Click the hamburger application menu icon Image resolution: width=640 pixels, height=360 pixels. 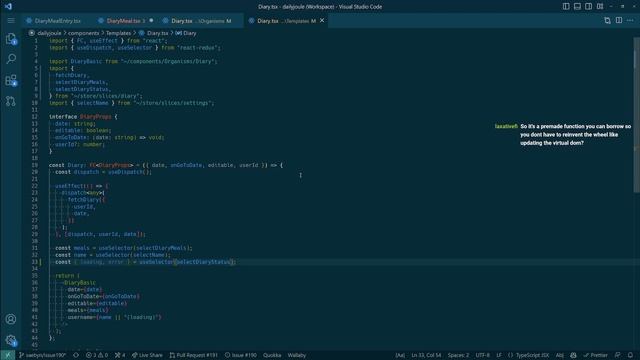click(11, 20)
